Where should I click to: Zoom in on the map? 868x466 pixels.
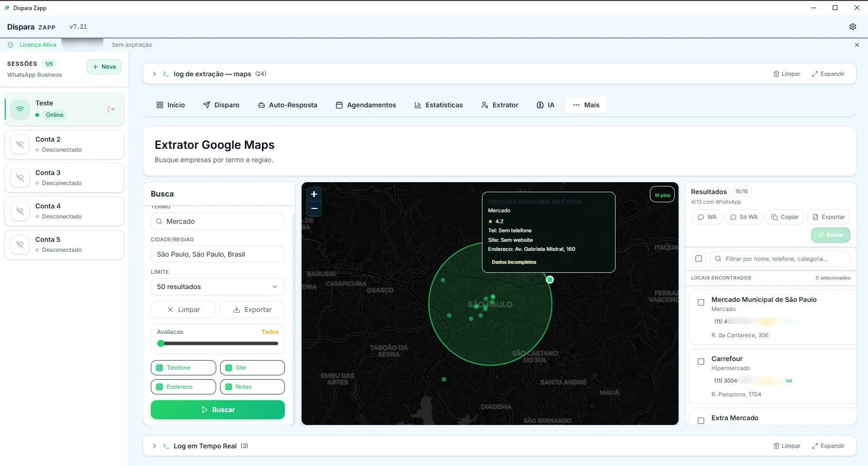click(x=314, y=194)
